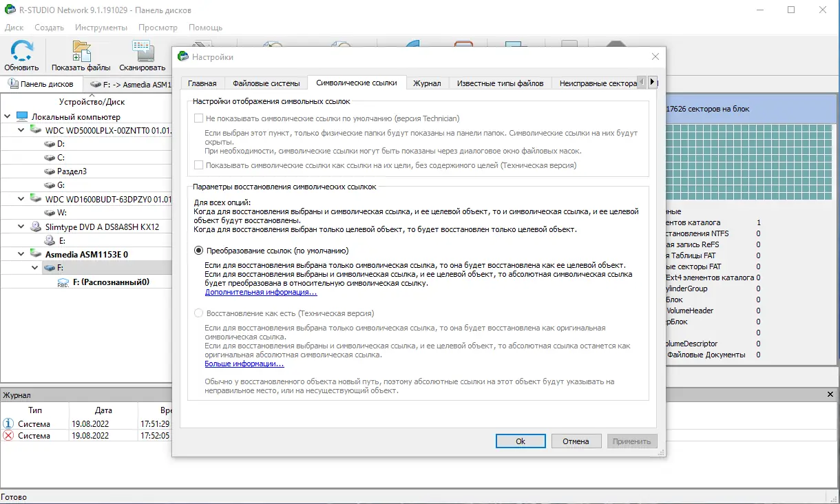This screenshot has width=840, height=504.
Task: Select the F: (Распознанный0) tree row
Action: pos(86,282)
